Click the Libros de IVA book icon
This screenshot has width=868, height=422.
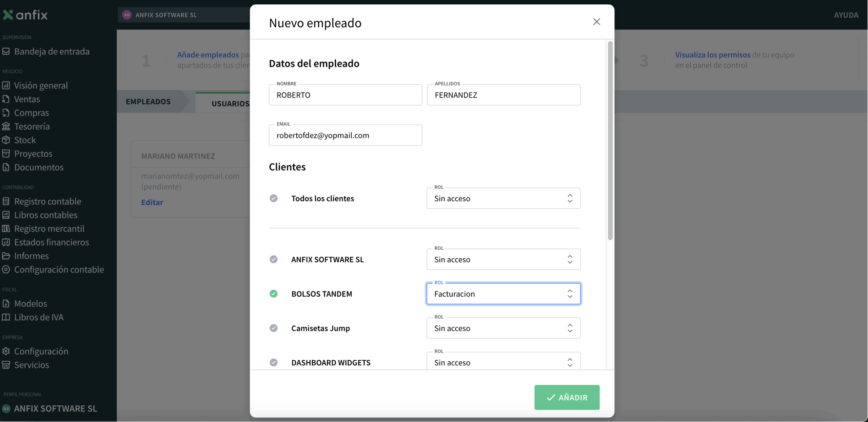tap(6, 317)
